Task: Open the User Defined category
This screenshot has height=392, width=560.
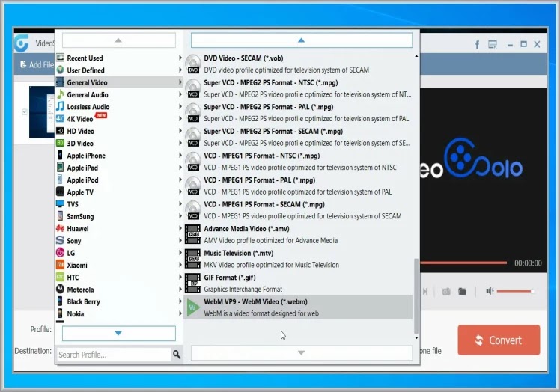Action: tap(119, 70)
